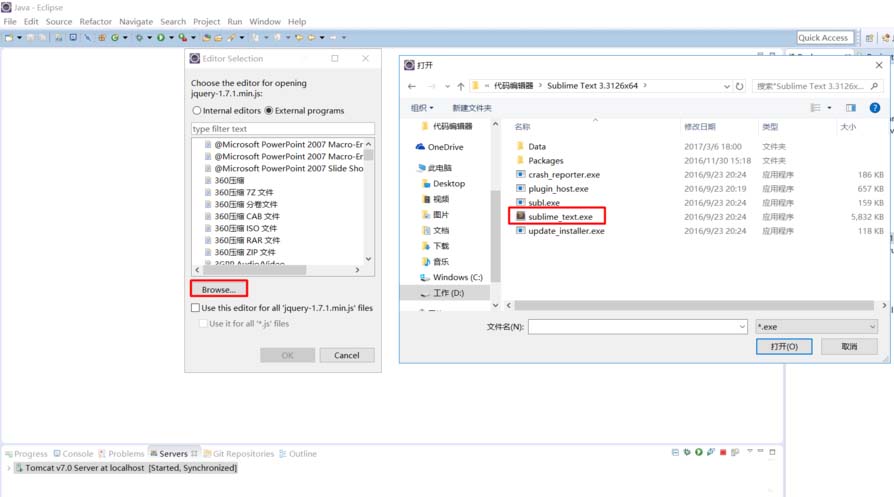
Task: Start the server in debug mode icon
Action: click(x=687, y=452)
